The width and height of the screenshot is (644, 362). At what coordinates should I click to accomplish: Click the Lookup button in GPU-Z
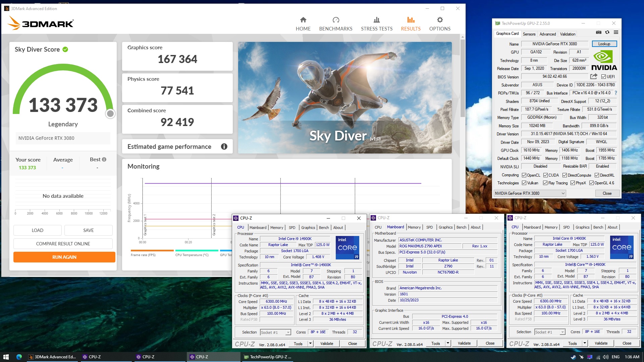pyautogui.click(x=604, y=44)
